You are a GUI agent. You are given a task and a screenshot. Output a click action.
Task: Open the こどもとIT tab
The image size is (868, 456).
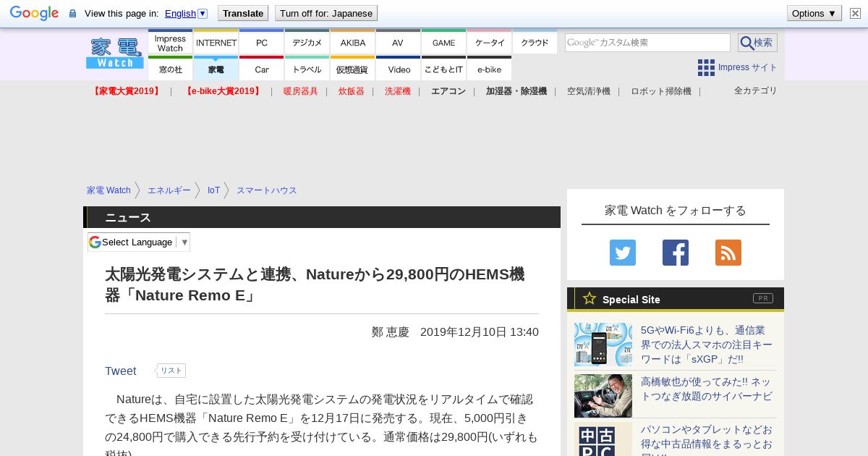pos(443,69)
